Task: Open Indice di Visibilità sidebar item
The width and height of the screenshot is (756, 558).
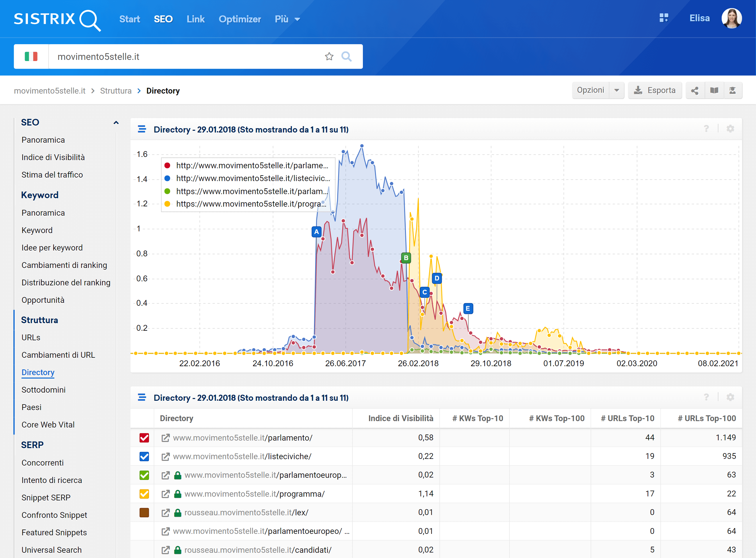Action: 53,158
